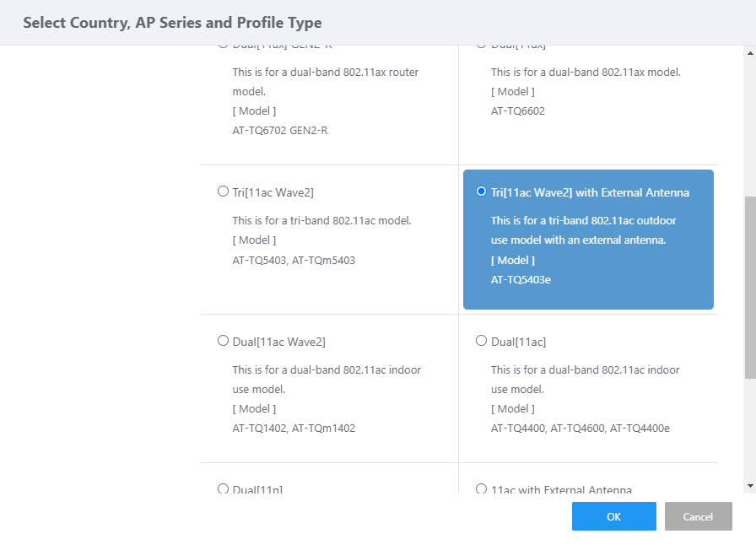Click the scrollbar up arrow
Image resolution: width=756 pixels, height=550 pixels.
point(750,54)
